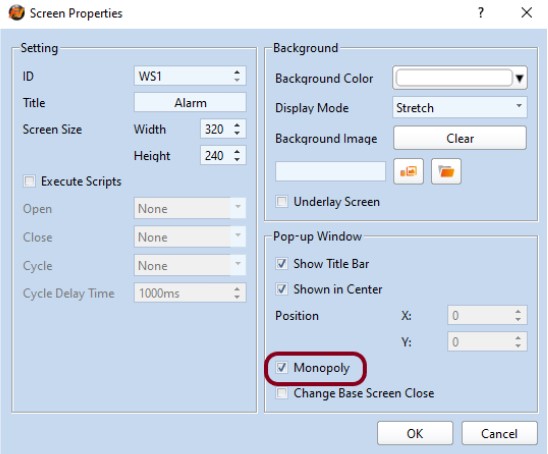This screenshot has height=454, width=548.
Task: Enable Change Base Screen Close
Action: [x=282, y=393]
